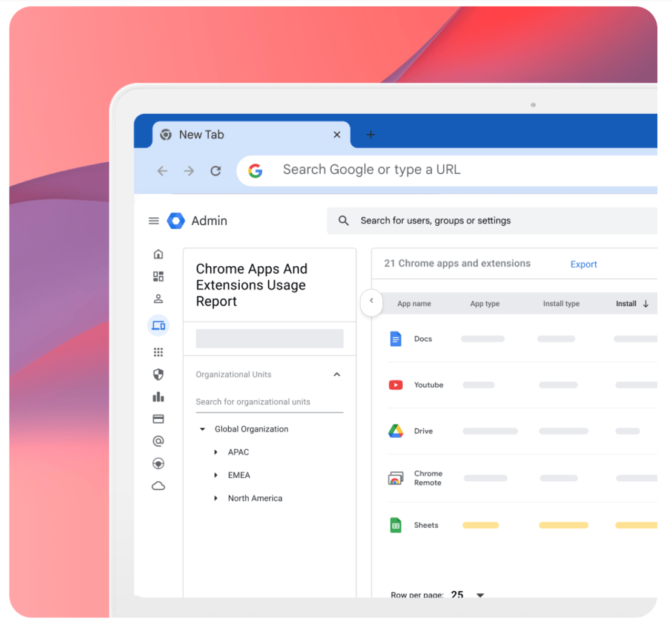Image resolution: width=672 pixels, height=627 pixels.
Task: Open Users person icon in sidebar
Action: click(158, 299)
